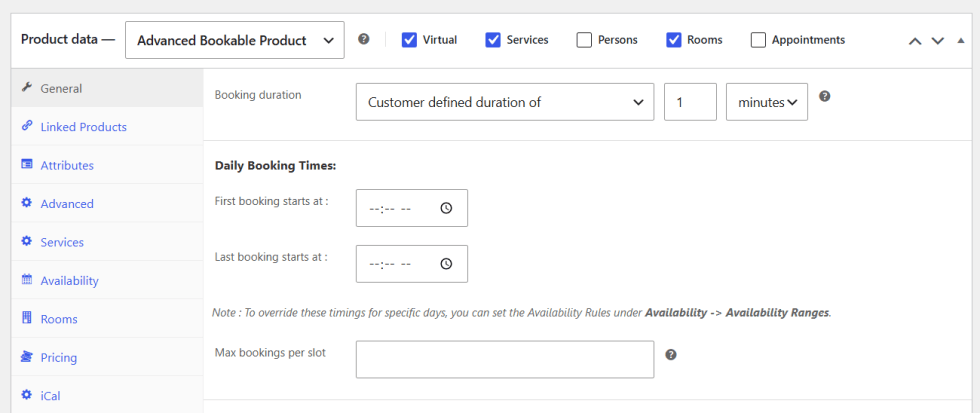Uncheck the Virtual checkbox
Screen dimensions: 980x413
pos(409,40)
